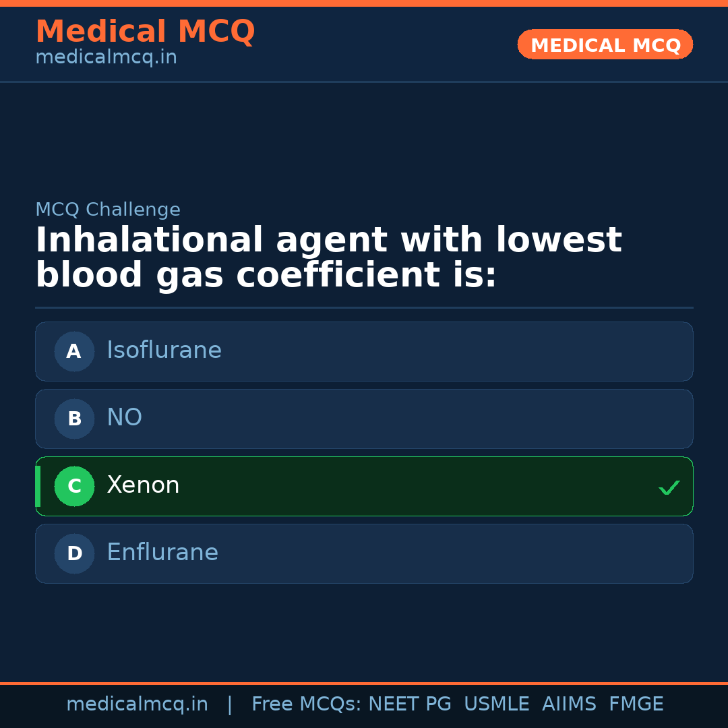
Task: Click the letter D circle icon
Action: tap(74, 553)
